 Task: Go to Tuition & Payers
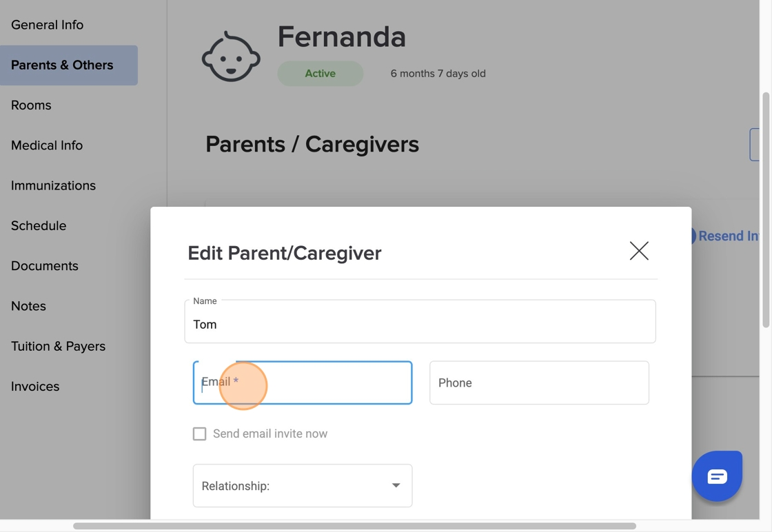point(58,347)
